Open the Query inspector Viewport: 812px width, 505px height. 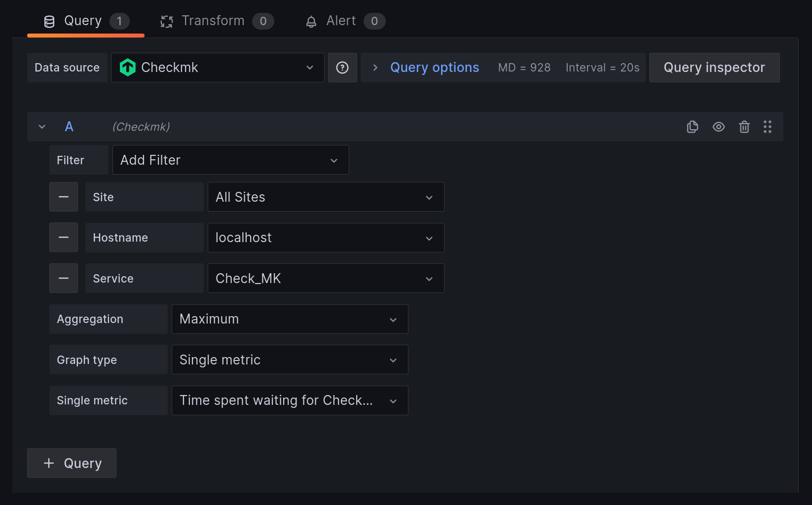(x=714, y=68)
